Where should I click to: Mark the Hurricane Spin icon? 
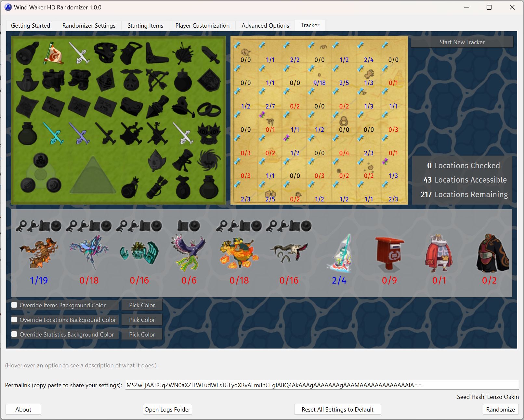coord(209,160)
